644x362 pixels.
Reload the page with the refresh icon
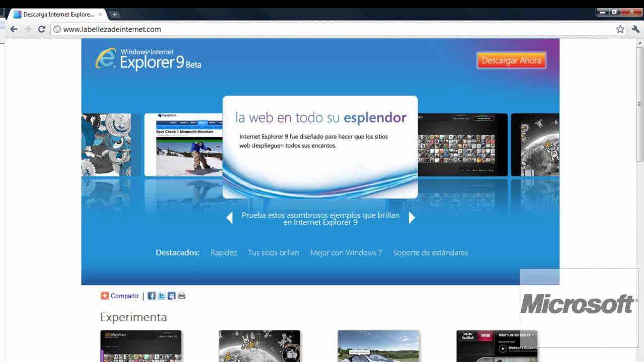point(42,29)
